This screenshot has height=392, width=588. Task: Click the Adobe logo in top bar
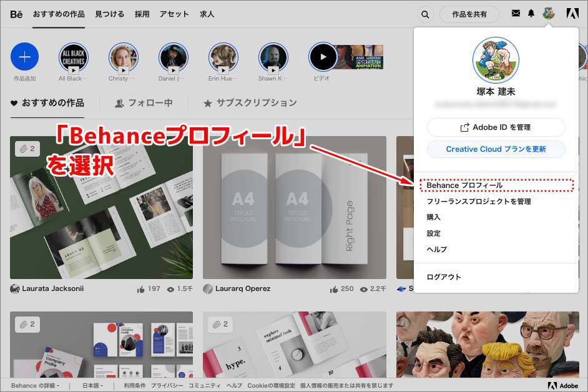(x=572, y=14)
